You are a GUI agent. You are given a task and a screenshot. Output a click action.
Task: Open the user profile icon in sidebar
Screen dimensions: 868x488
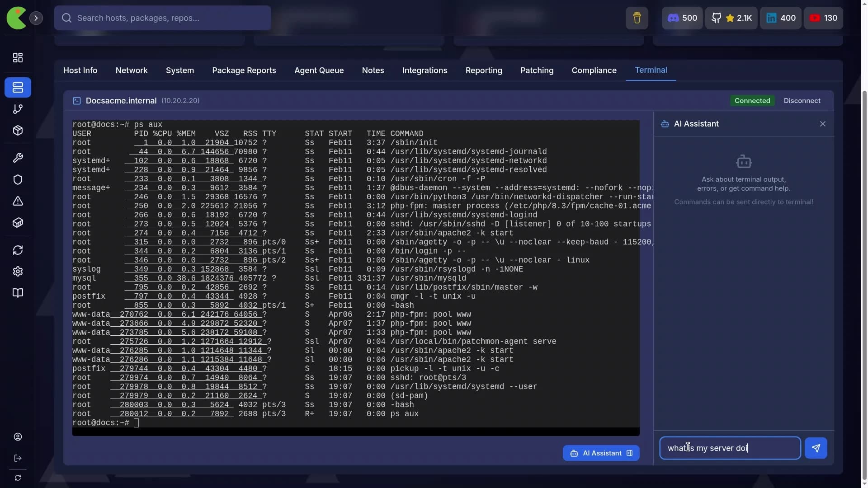pos(18,436)
